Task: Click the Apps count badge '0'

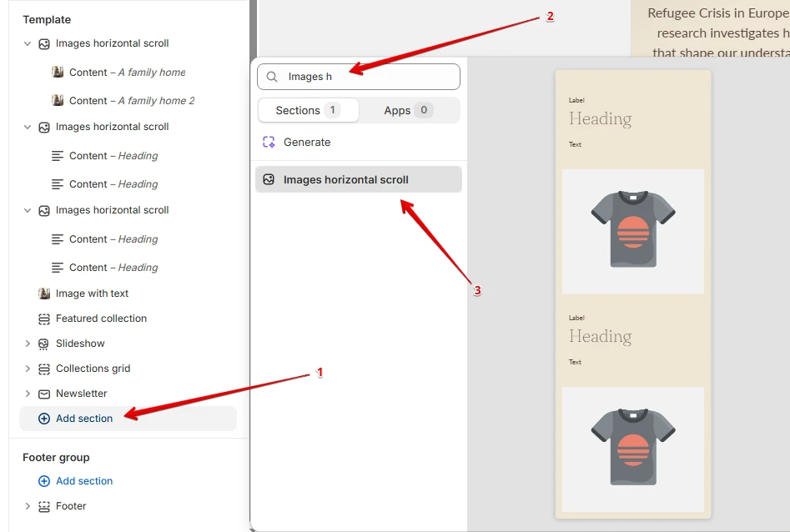Action: [424, 110]
